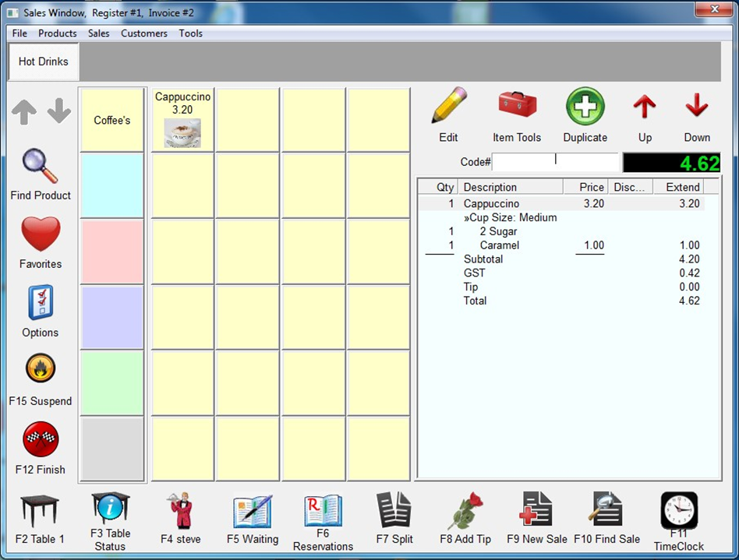Open Find Product magnifier

[x=41, y=167]
